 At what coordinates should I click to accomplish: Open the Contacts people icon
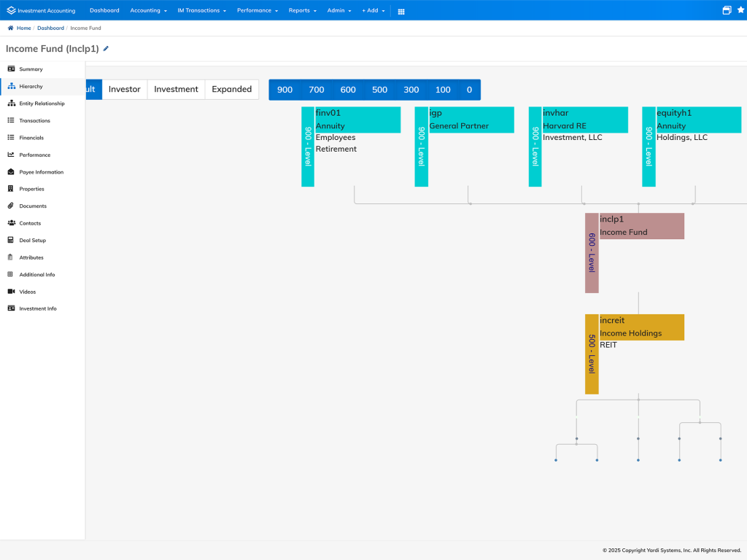point(12,223)
